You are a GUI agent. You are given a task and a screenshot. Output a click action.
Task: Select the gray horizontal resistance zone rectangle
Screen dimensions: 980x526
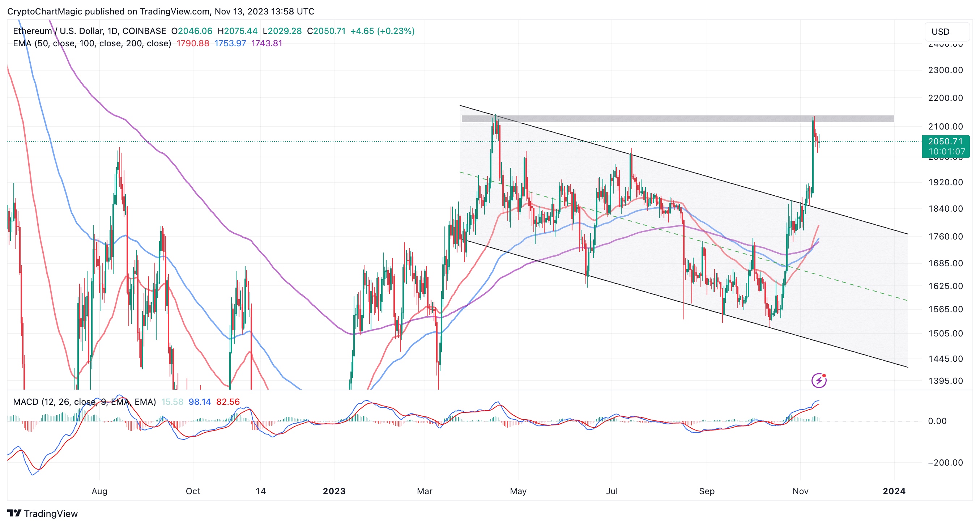[678, 119]
